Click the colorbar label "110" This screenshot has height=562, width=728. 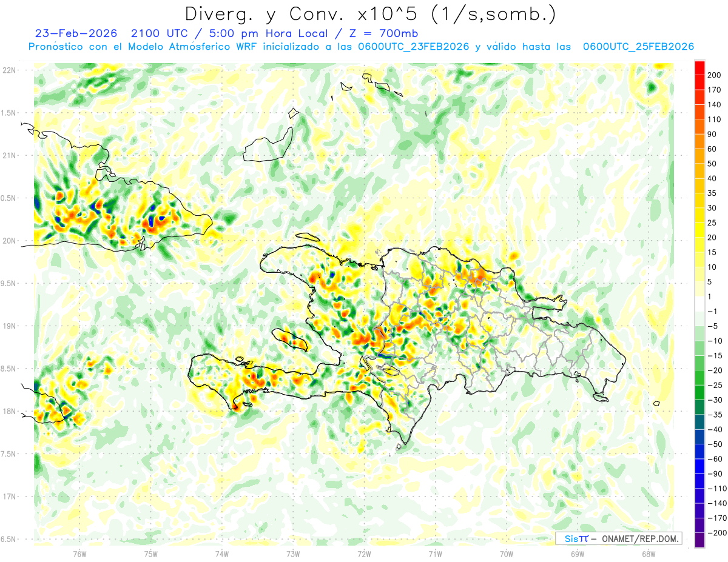[715, 119]
